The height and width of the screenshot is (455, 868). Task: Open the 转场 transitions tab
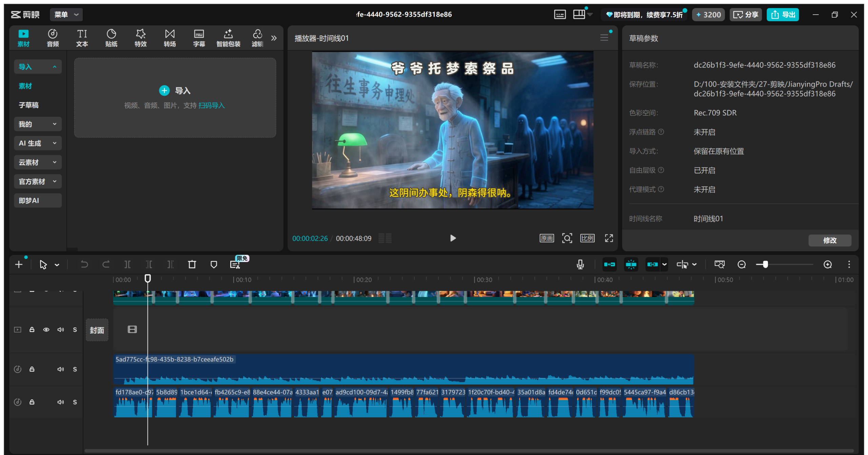click(x=170, y=38)
